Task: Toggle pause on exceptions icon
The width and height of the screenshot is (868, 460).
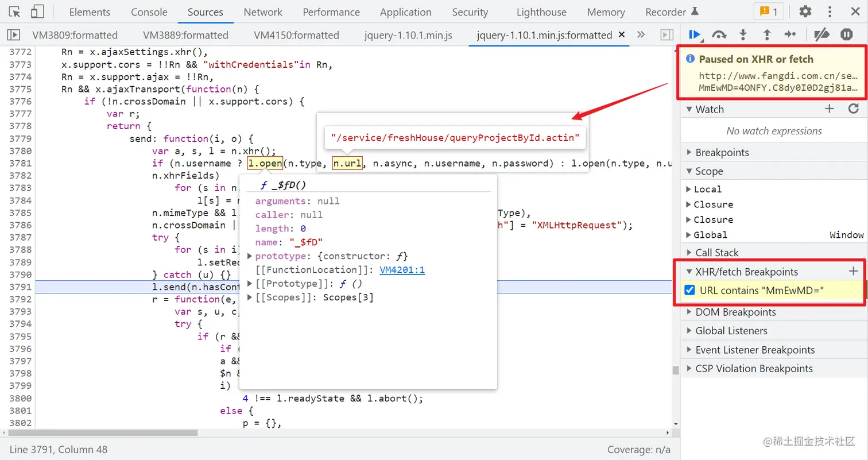Action: [x=847, y=34]
